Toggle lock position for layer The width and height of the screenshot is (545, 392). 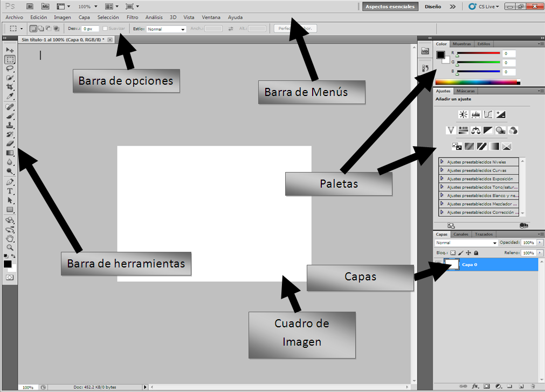(468, 253)
